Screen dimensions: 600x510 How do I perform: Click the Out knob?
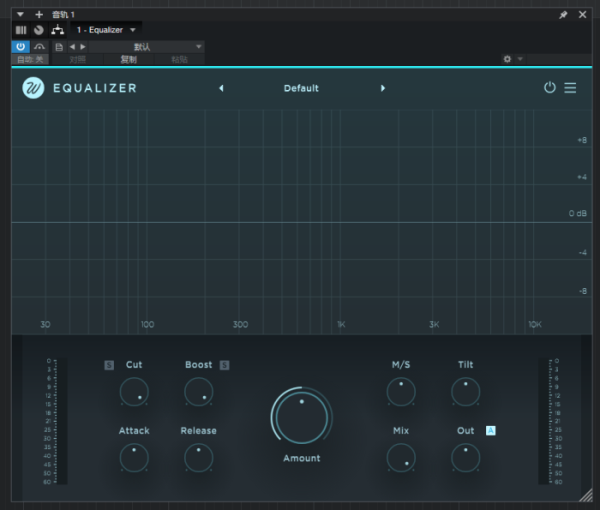coord(466,458)
